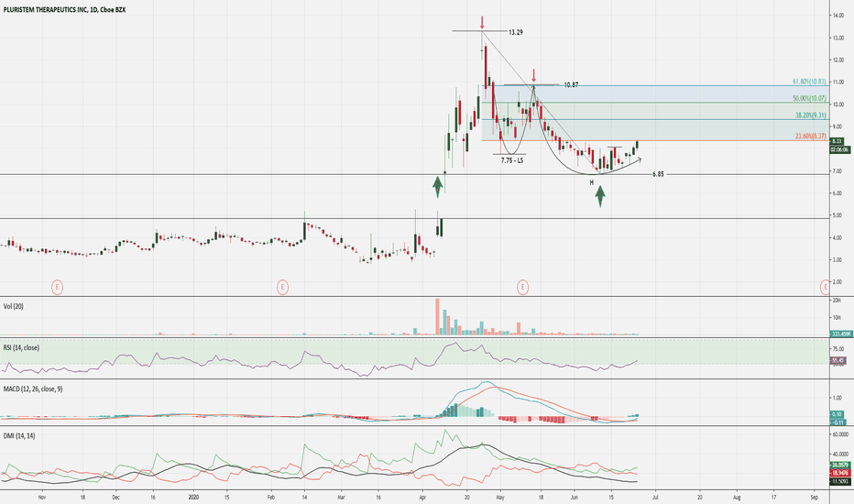
Task: Click the MACD signal value tag -0.11
Action: point(838,422)
